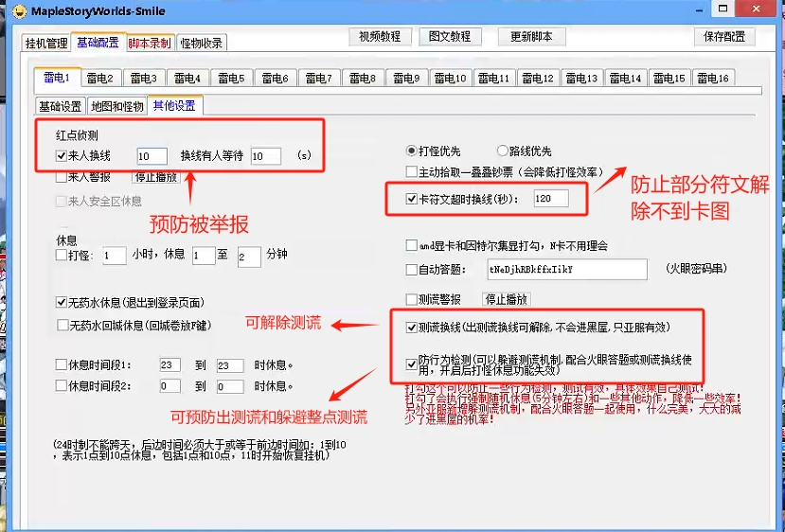785x532 pixels.
Task: Click the 打怪 hours input field
Action: (x=115, y=256)
